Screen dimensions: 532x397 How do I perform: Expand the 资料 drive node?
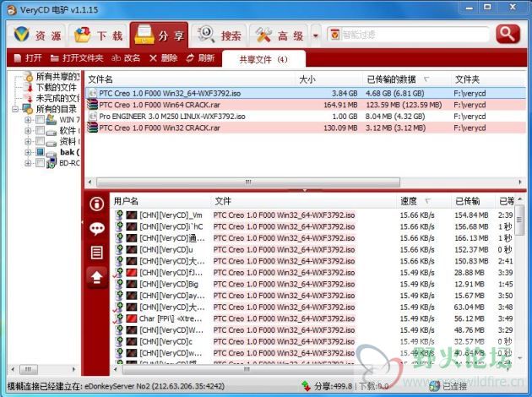[28, 142]
